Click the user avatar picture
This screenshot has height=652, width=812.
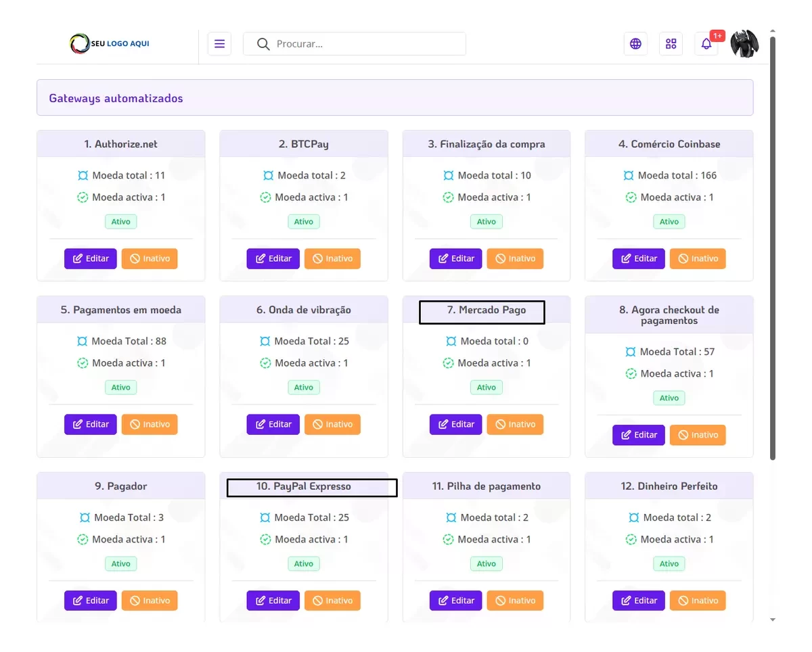[x=744, y=44]
